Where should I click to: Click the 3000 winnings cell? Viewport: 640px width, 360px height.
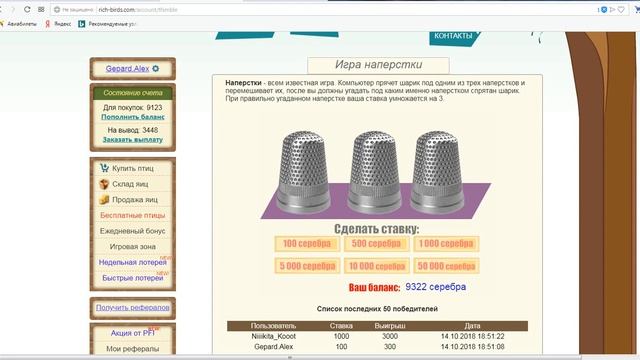coord(390,336)
